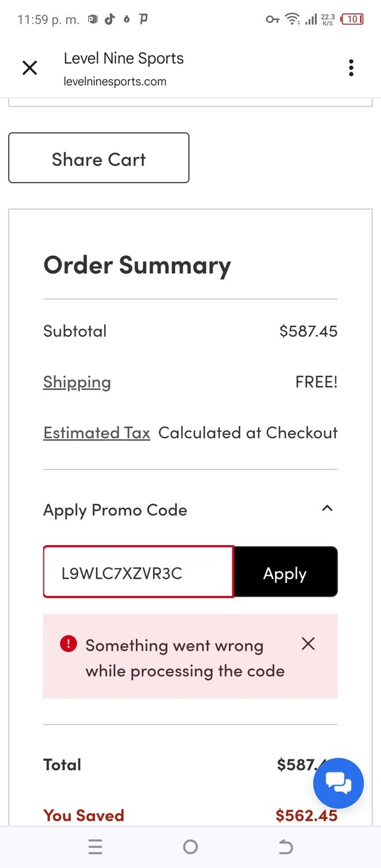This screenshot has width=381, height=868.
Task: Open the Estimated Tax link
Action: pyautogui.click(x=97, y=433)
